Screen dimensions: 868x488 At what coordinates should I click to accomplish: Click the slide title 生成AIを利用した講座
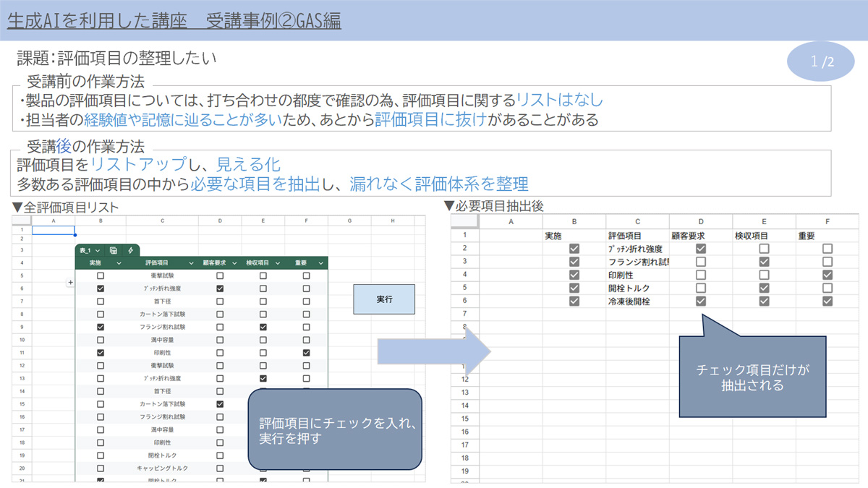pyautogui.click(x=174, y=22)
